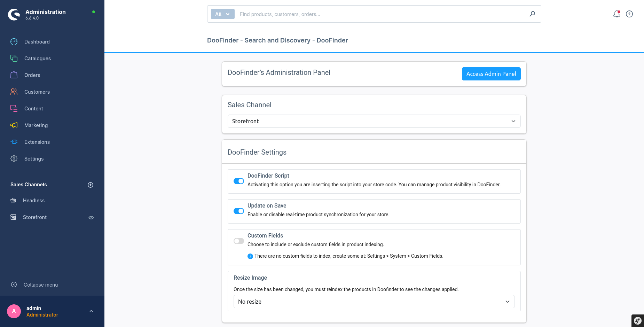Open the Sales Channel Storefront dropdown

(374, 121)
